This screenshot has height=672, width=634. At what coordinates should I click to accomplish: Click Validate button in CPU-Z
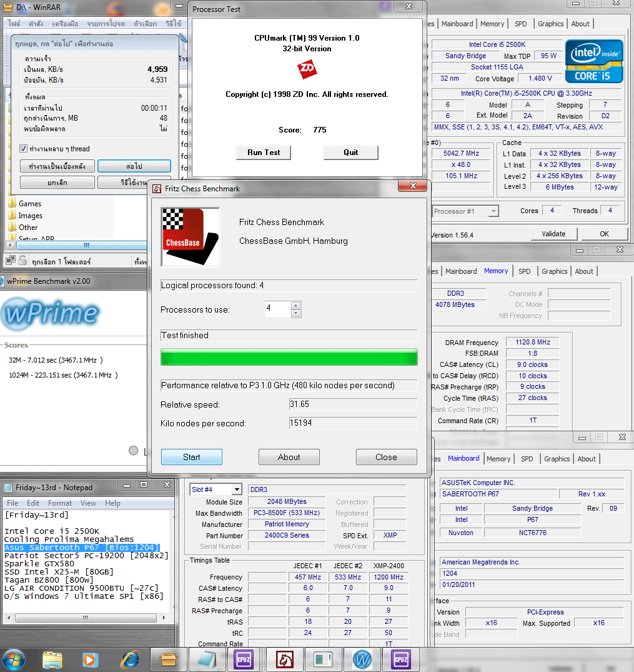point(553,234)
